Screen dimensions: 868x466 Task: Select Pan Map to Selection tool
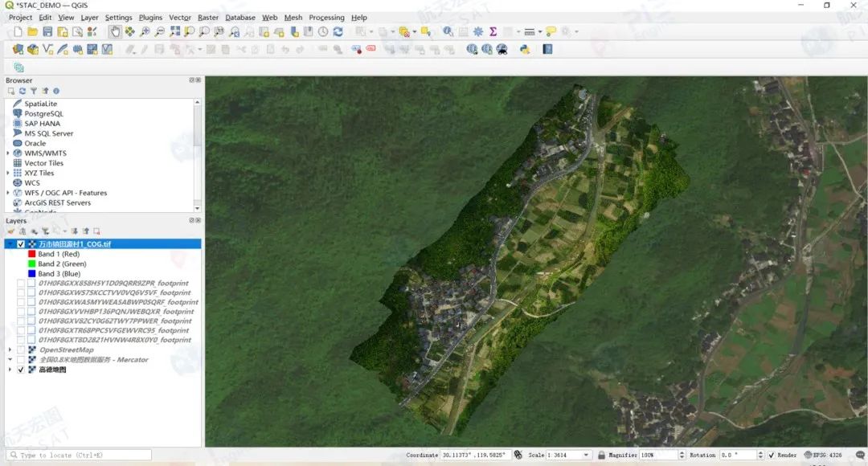(x=129, y=32)
